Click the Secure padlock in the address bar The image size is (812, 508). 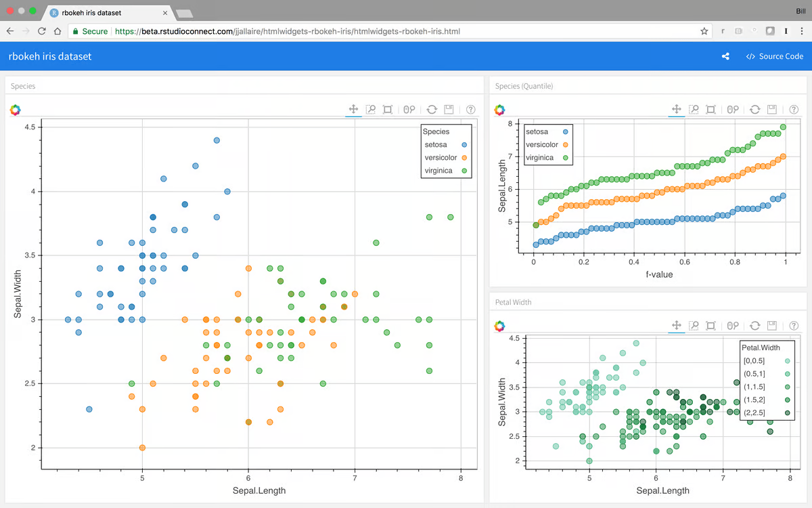(76, 30)
